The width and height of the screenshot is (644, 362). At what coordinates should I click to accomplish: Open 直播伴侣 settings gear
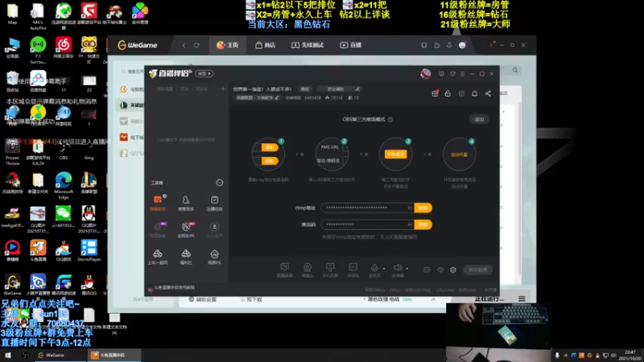click(453, 269)
